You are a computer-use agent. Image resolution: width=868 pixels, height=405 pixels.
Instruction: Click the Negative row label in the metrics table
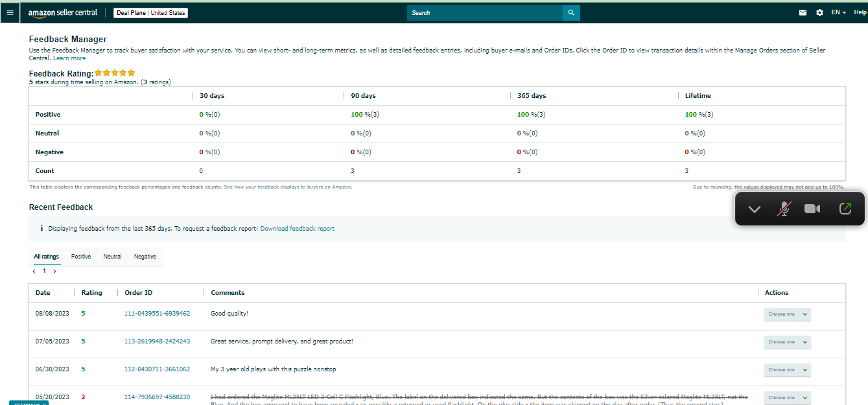point(49,152)
